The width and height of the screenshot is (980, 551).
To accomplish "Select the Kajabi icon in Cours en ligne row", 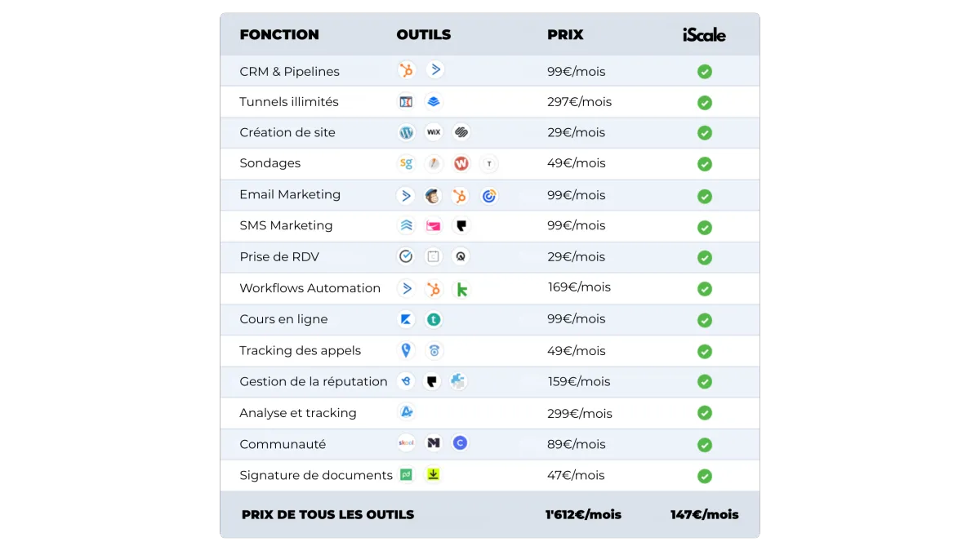I will [x=406, y=319].
